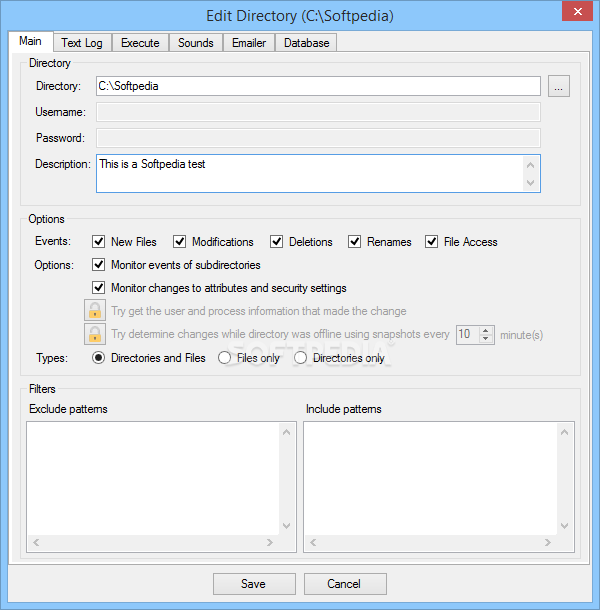The image size is (600, 610).
Task: Click Include patterns horizontal scroll left arrow
Action: 313,542
